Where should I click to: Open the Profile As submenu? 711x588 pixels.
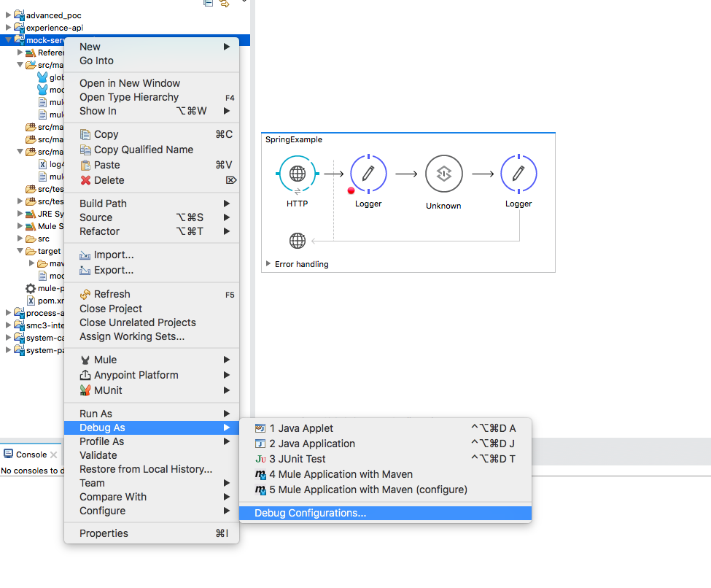[x=152, y=441]
